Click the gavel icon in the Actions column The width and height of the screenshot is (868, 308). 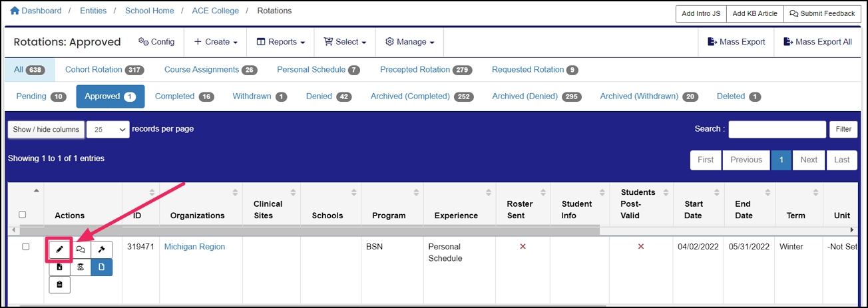pyautogui.click(x=102, y=249)
